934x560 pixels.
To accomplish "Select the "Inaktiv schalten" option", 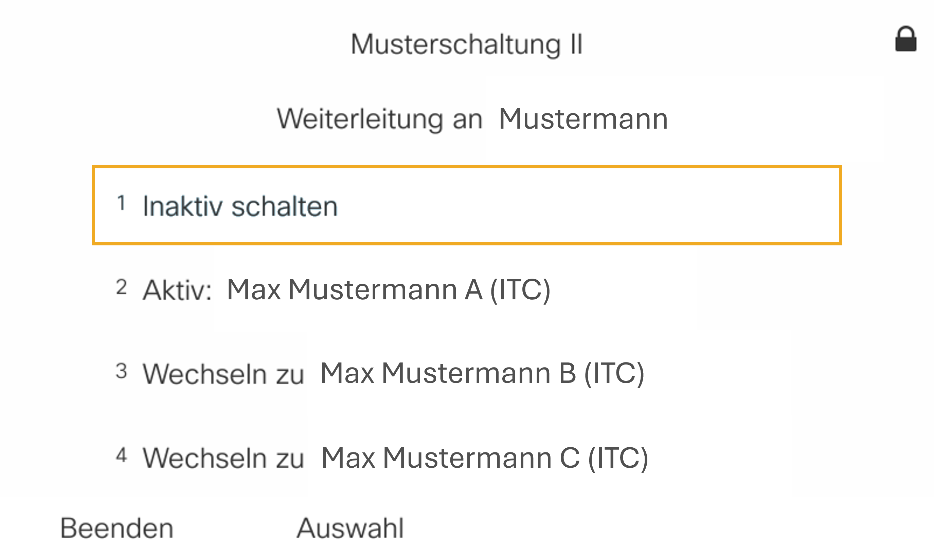I will coord(240,206).
